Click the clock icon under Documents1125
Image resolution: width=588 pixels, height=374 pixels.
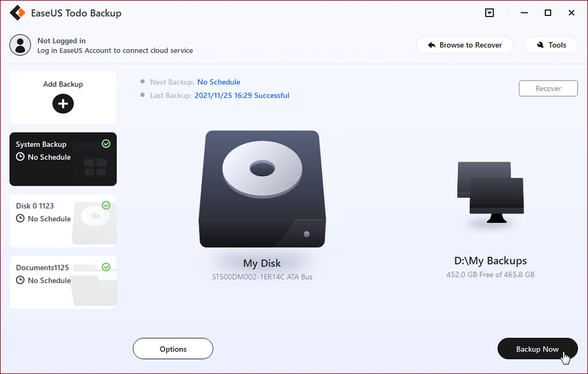(x=20, y=280)
